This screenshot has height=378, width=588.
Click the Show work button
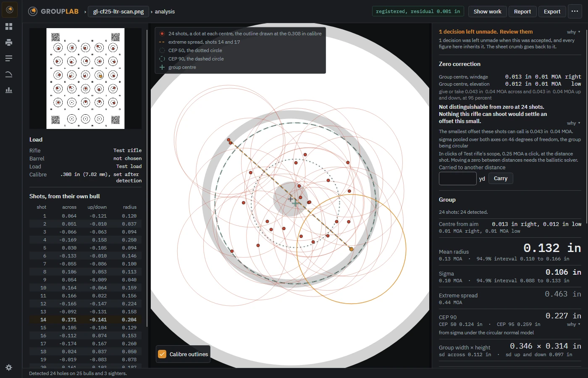click(488, 11)
